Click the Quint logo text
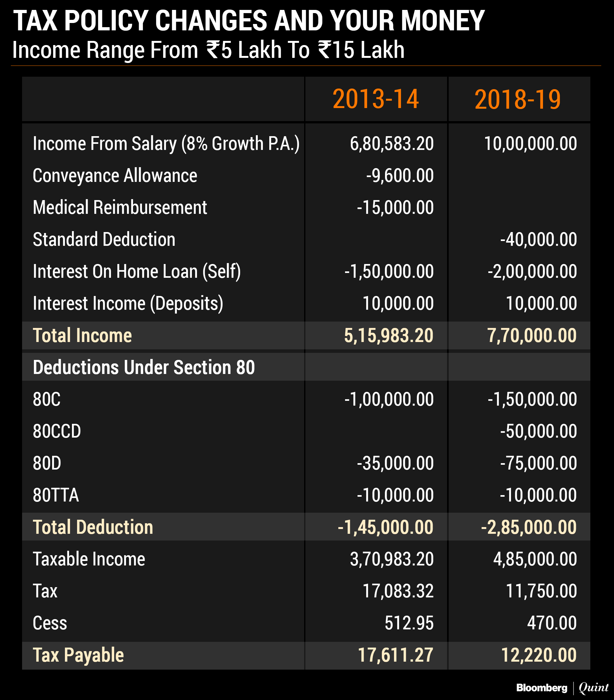The image size is (614, 700). 594,688
